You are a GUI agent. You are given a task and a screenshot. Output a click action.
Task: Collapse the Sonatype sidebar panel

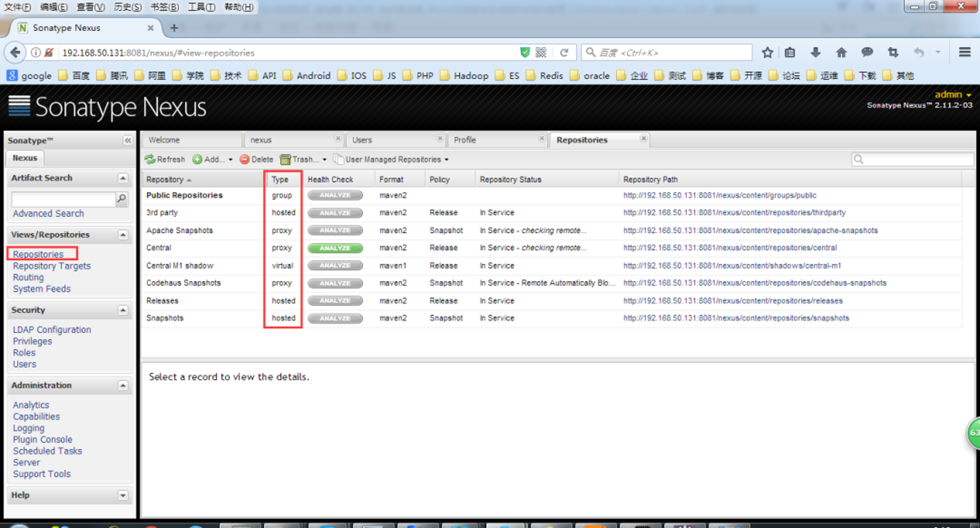click(127, 141)
